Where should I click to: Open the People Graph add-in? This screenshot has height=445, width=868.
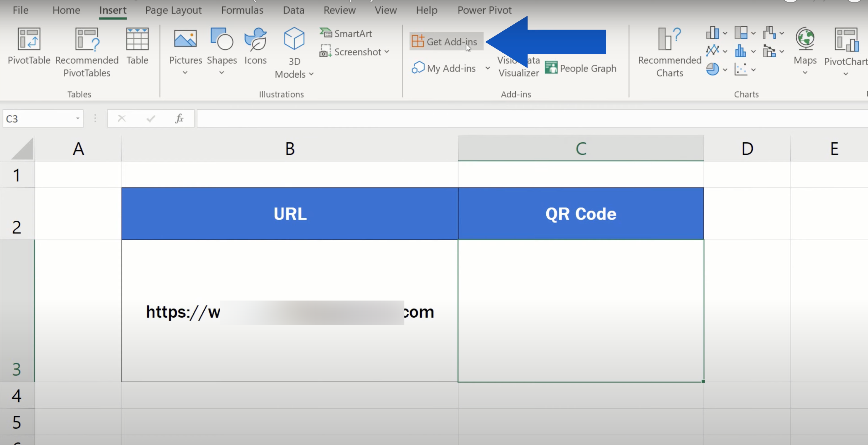[x=581, y=68]
